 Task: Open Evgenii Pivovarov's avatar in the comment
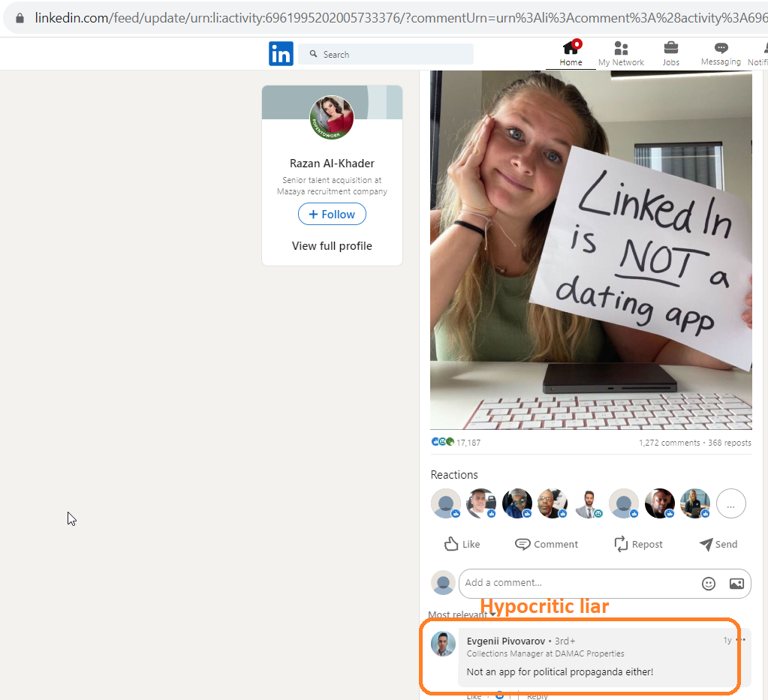443,644
